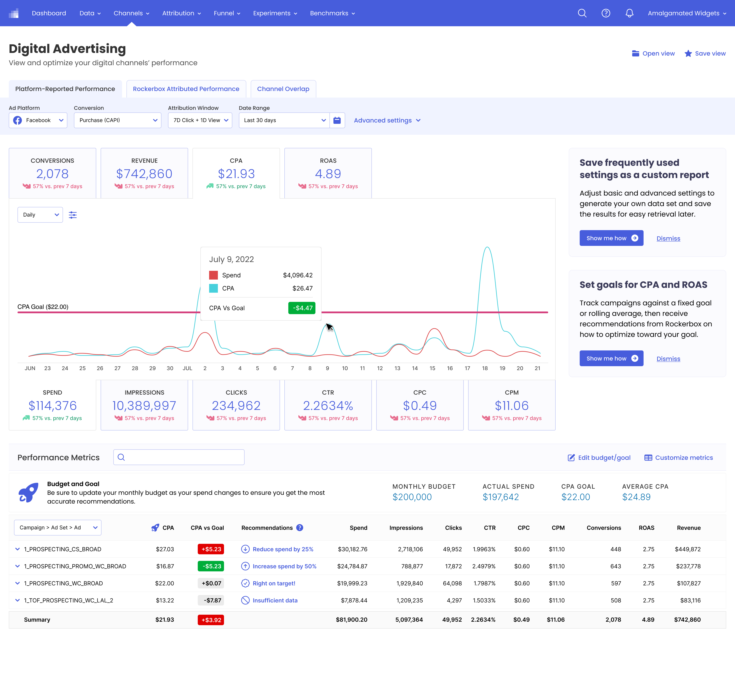Open the notifications bell
735x700 pixels.
[629, 13]
